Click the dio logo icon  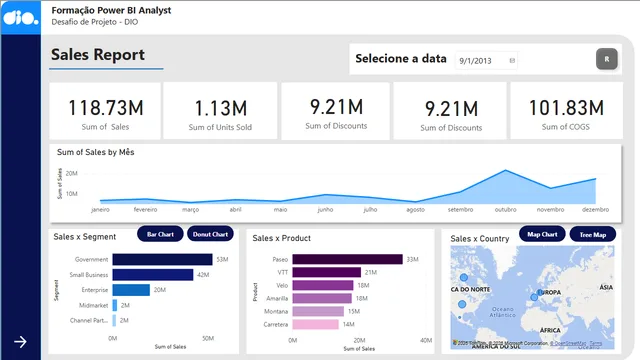coord(21,18)
